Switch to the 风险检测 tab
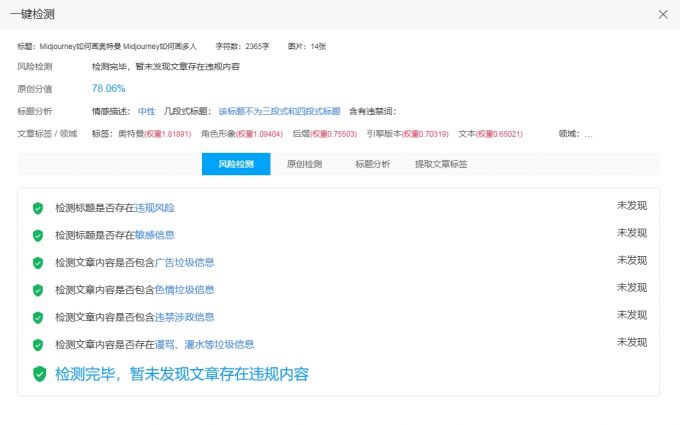This screenshot has width=680, height=425. click(236, 164)
